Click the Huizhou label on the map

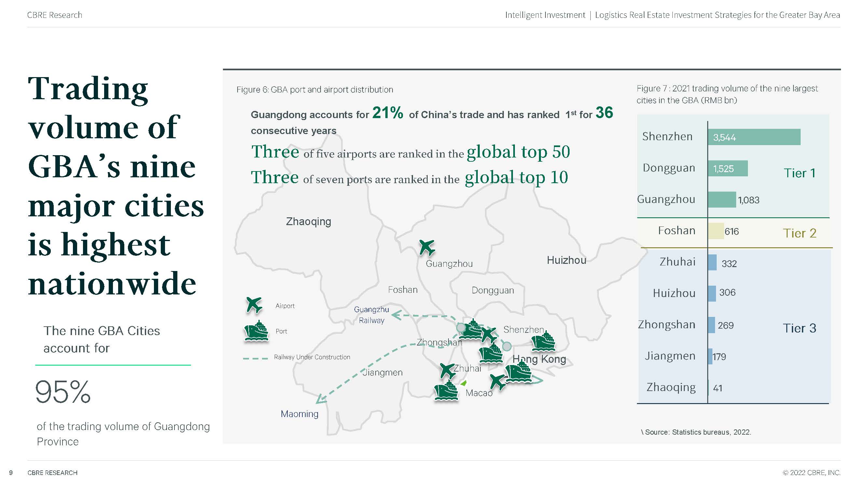click(x=566, y=260)
